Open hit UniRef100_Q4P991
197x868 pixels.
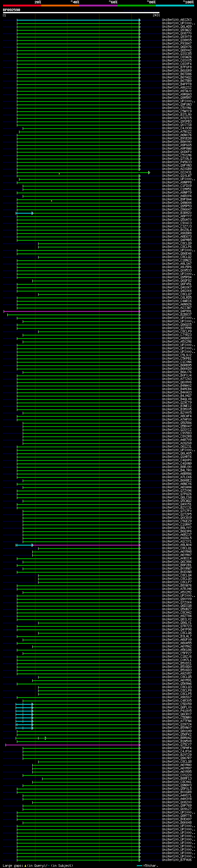tap(177, 311)
